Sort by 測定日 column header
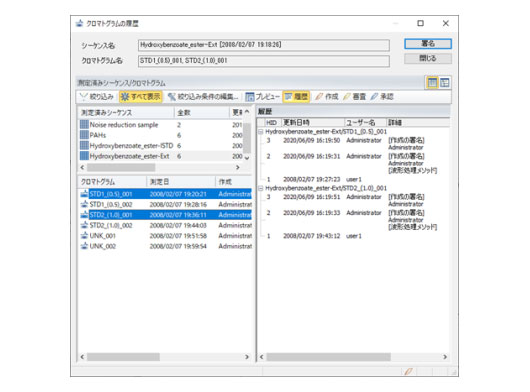 (181, 182)
